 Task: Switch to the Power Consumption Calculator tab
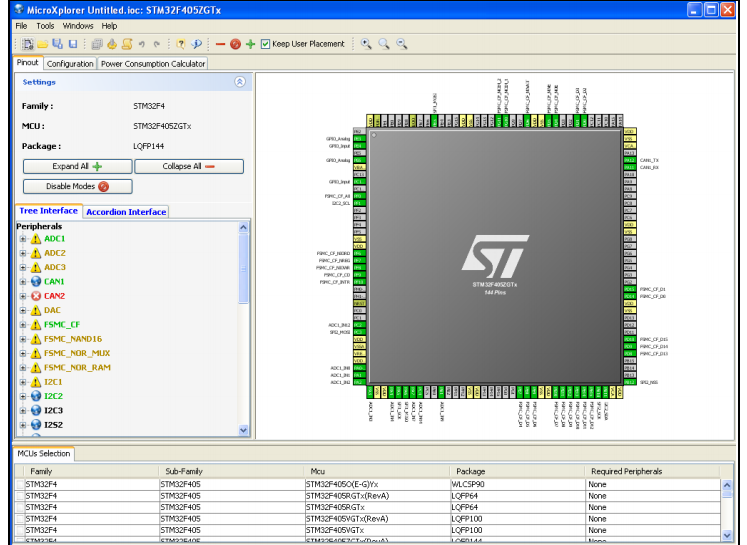(x=153, y=63)
